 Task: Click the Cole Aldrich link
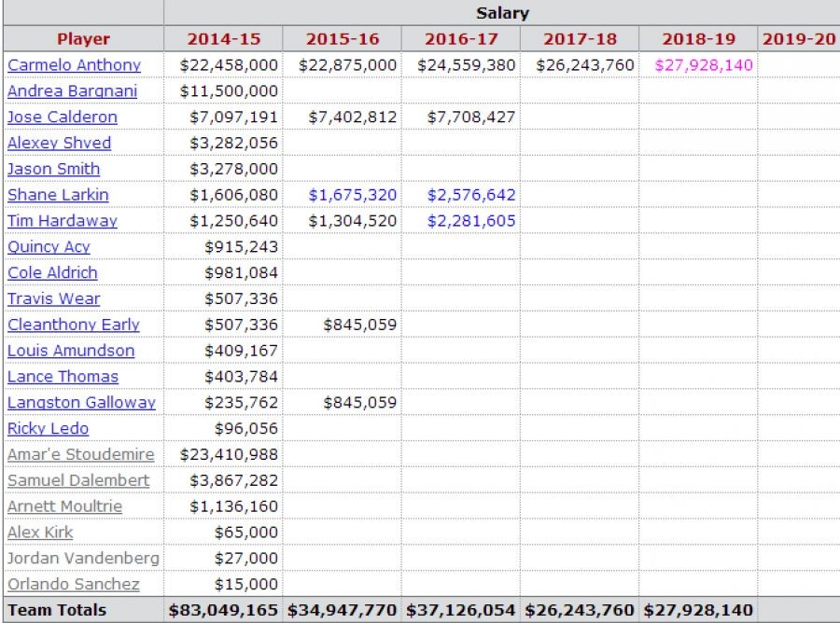pyautogui.click(x=52, y=272)
